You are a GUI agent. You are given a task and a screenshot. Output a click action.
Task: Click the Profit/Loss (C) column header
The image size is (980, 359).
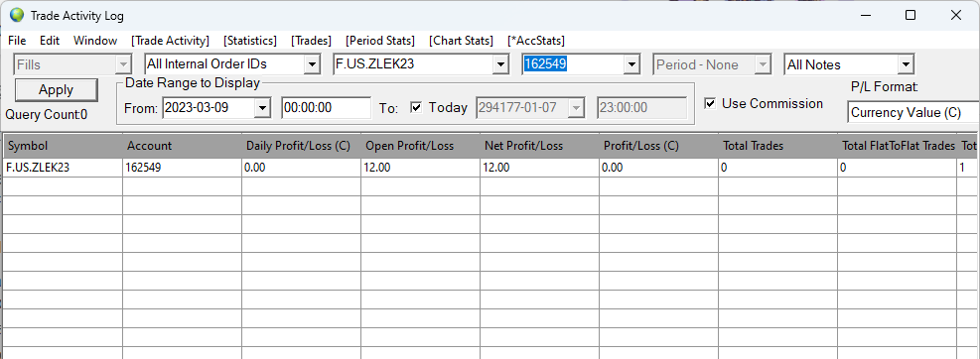pyautogui.click(x=658, y=146)
